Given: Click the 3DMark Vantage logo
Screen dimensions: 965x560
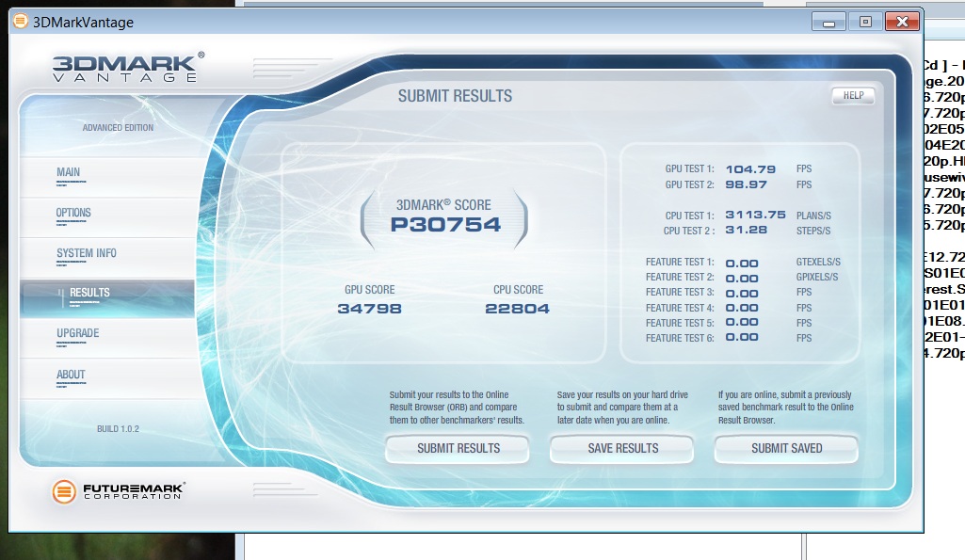Looking at the screenshot, I should (128, 67).
